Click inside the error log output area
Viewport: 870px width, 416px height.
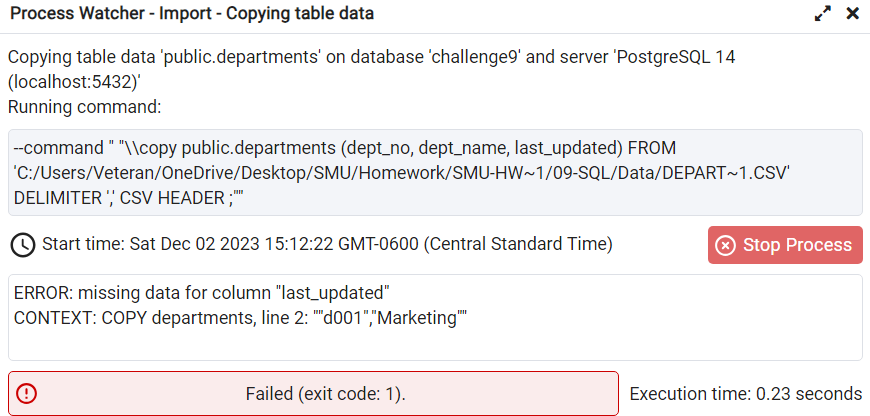(x=435, y=317)
